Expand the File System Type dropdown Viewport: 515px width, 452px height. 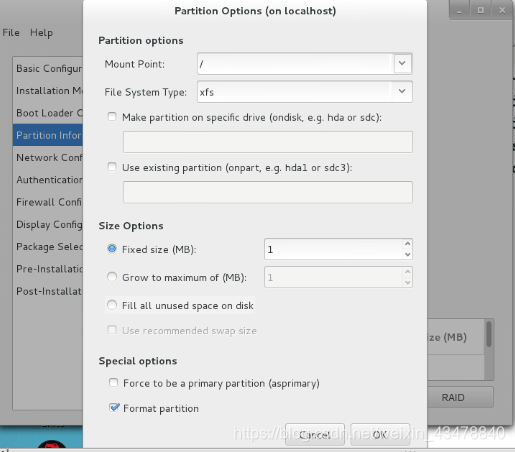click(x=402, y=91)
